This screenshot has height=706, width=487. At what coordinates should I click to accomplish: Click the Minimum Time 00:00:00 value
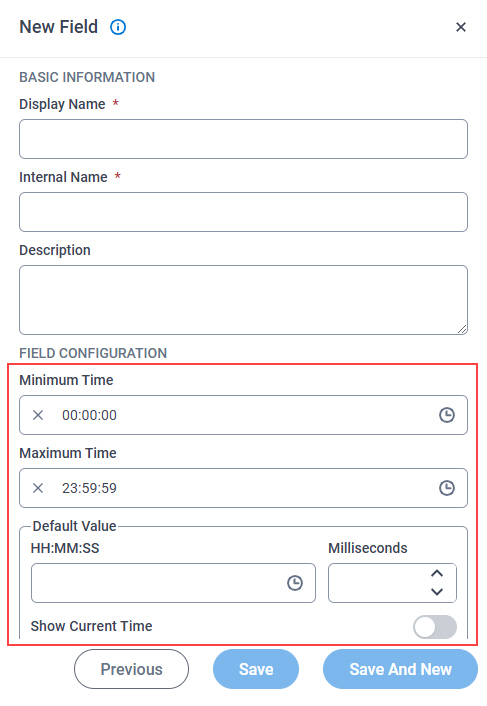[89, 415]
